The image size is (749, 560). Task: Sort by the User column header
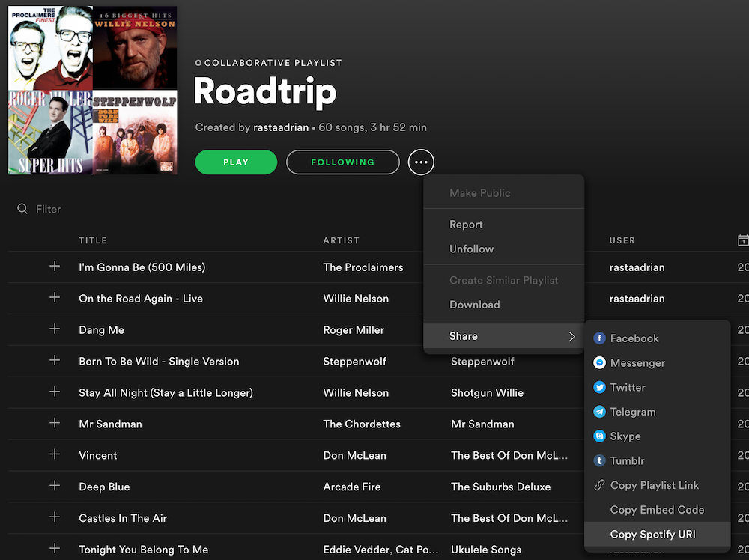(x=622, y=240)
